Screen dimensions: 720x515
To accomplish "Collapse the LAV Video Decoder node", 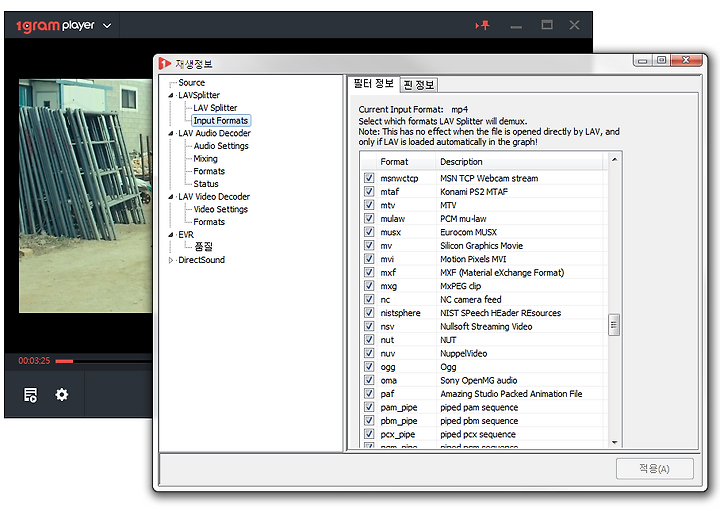I will point(171,197).
